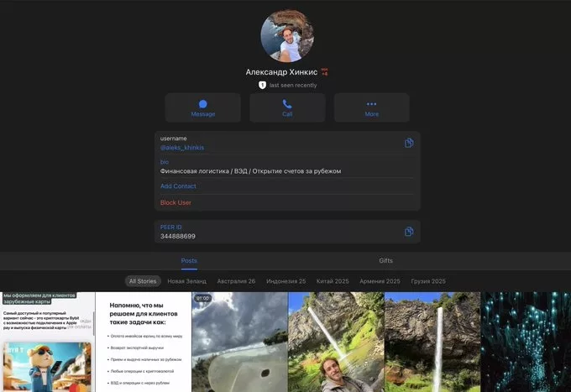The height and width of the screenshot is (392, 571).
Task: Open the More options ellipsis
Action: click(x=371, y=104)
